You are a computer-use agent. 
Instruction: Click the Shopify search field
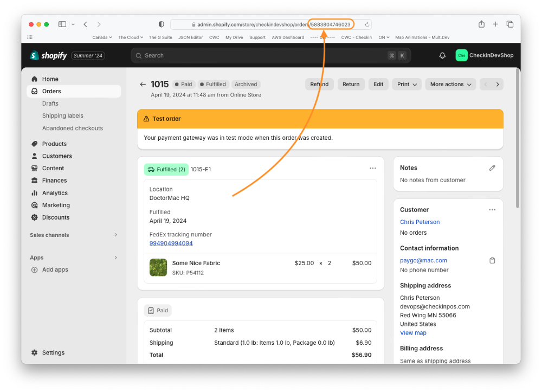pos(260,55)
